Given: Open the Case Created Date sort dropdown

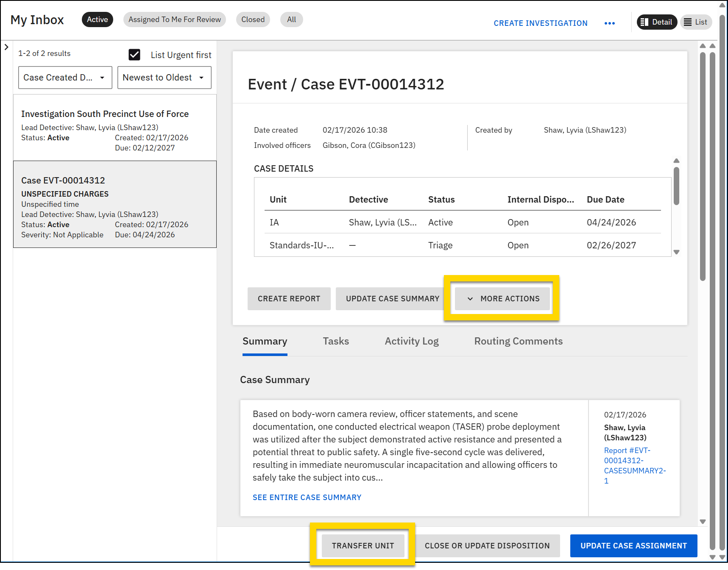Looking at the screenshot, I should 65,77.
